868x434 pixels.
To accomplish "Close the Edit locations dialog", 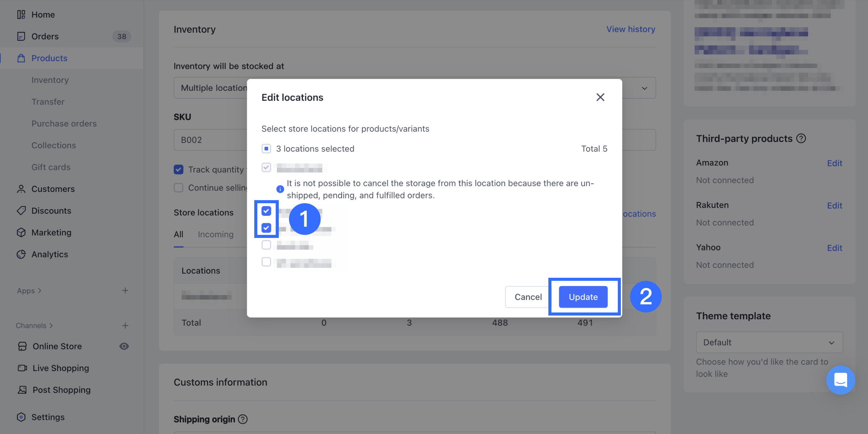I will 600,97.
